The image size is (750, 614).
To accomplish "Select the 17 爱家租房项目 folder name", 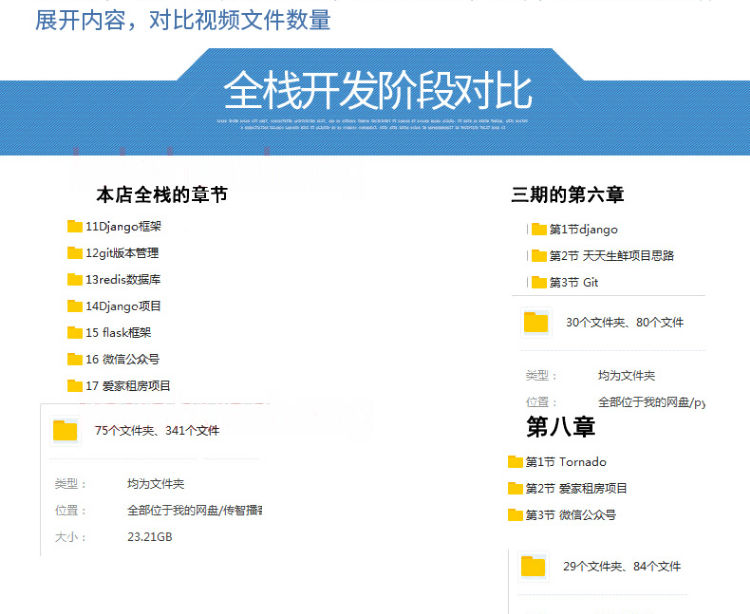I will click(128, 385).
